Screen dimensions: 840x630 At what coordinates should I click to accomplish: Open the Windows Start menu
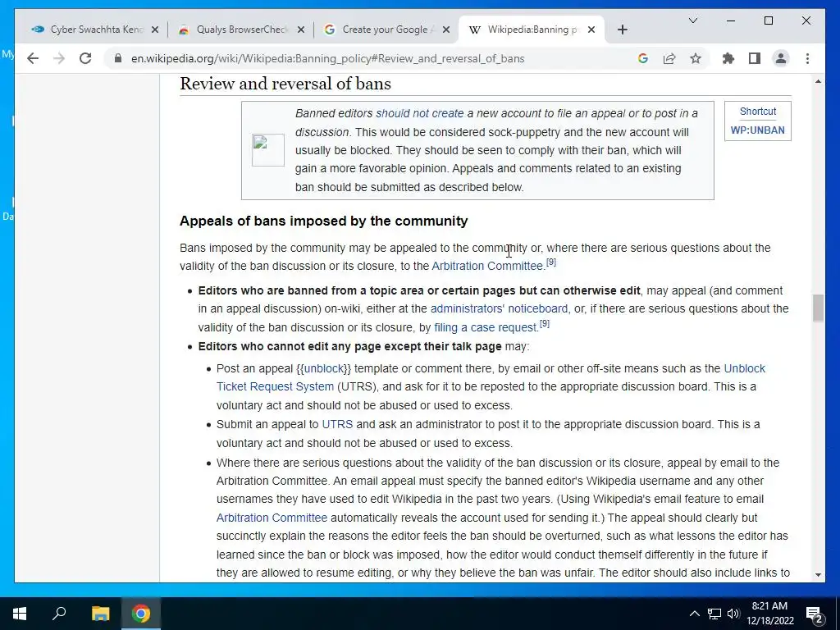tap(20, 614)
